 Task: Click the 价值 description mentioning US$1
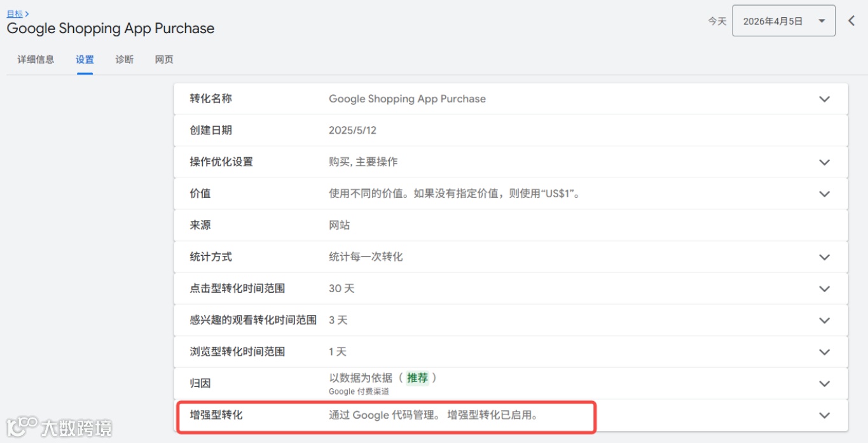point(454,193)
